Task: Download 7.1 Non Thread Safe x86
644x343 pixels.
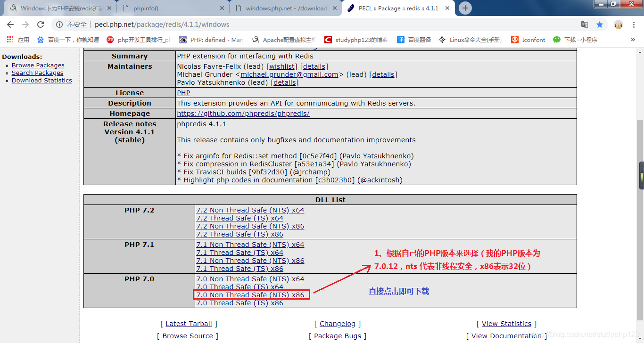Action: [250, 261]
